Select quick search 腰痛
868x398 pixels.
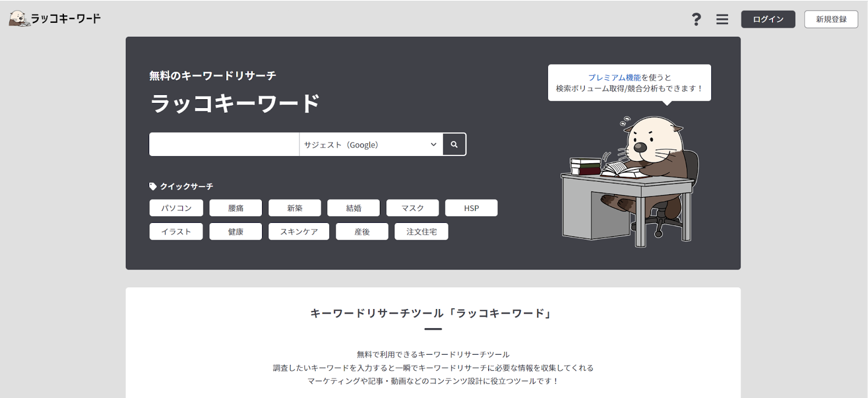(x=235, y=208)
